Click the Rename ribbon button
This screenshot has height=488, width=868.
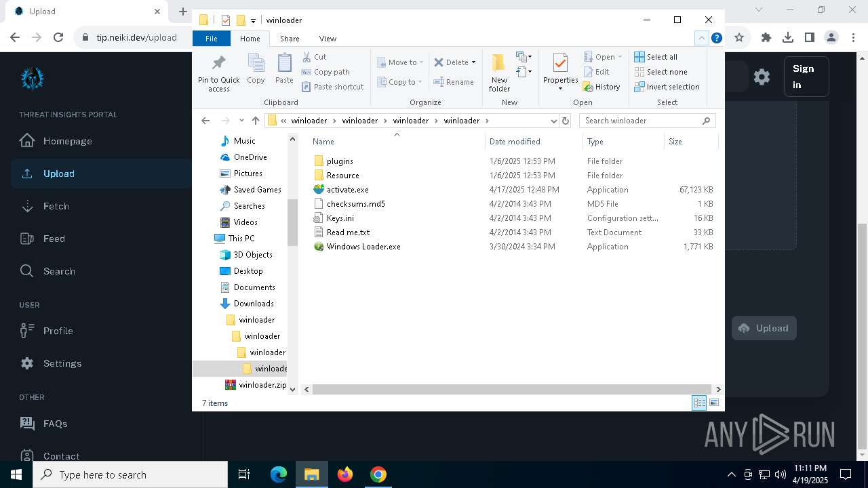point(454,82)
